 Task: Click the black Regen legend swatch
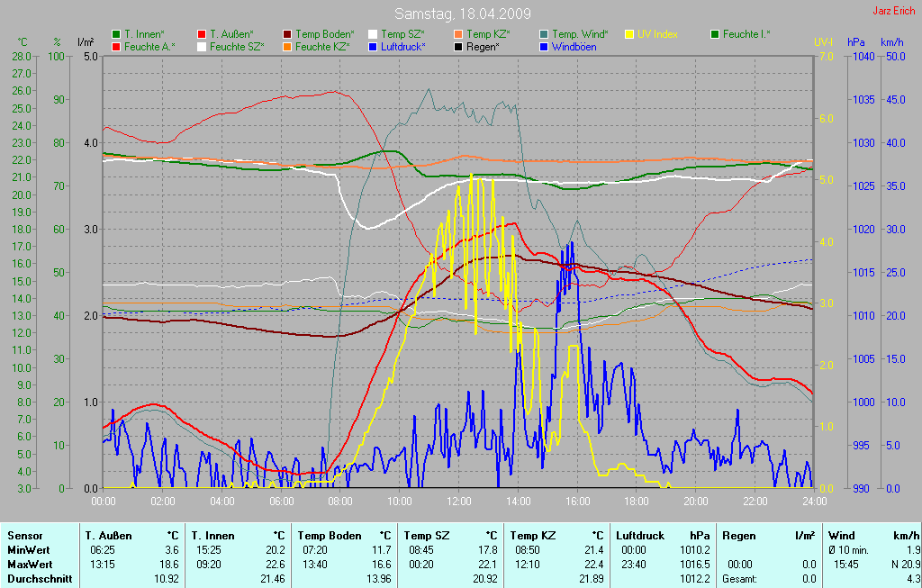pyautogui.click(x=458, y=46)
